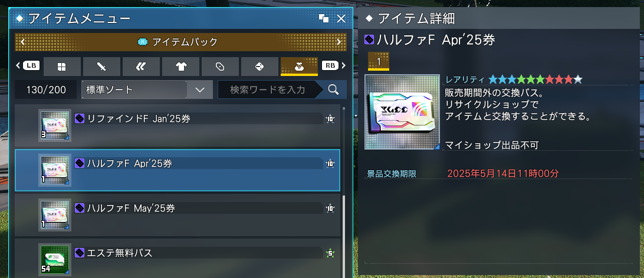Select the bag other-items category tab
The image size is (644, 278).
pos(299,67)
